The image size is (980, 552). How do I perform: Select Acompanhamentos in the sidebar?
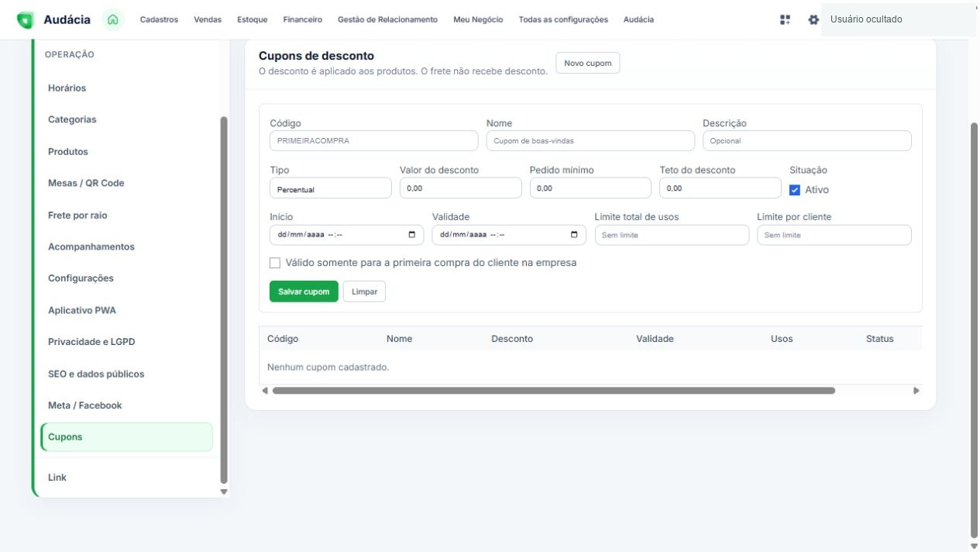pyautogui.click(x=126, y=247)
